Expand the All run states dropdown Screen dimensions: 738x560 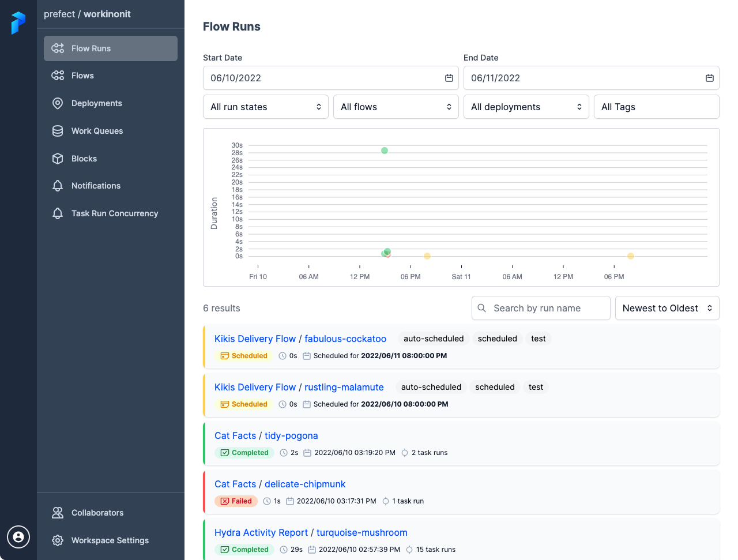pyautogui.click(x=266, y=107)
